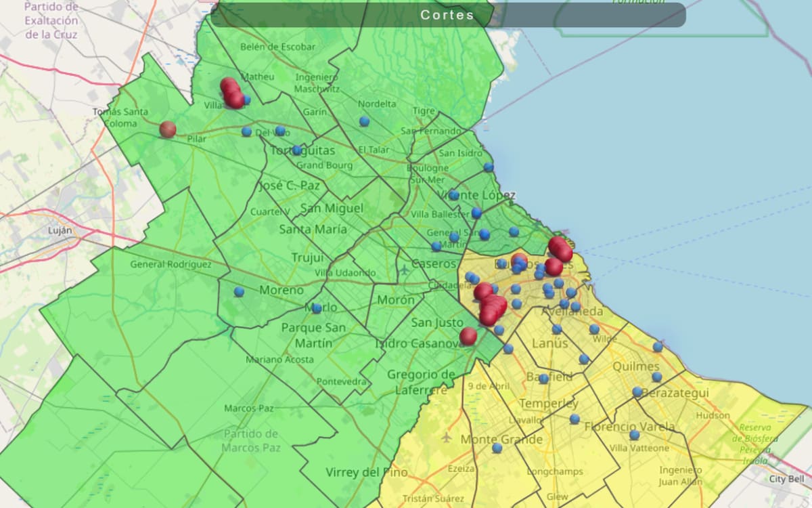Click the green Marcos Paz district area
Image resolution: width=812 pixels, height=508 pixels.
(250, 433)
